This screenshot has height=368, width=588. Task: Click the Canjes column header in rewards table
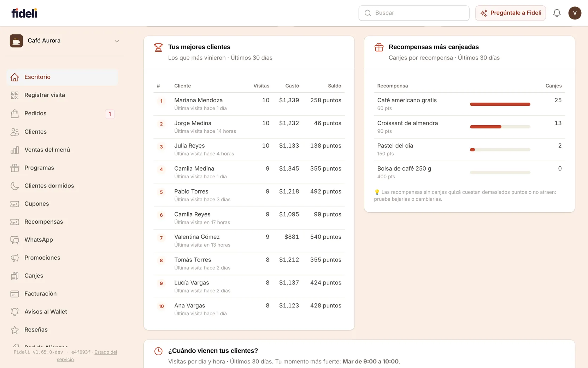click(x=553, y=86)
